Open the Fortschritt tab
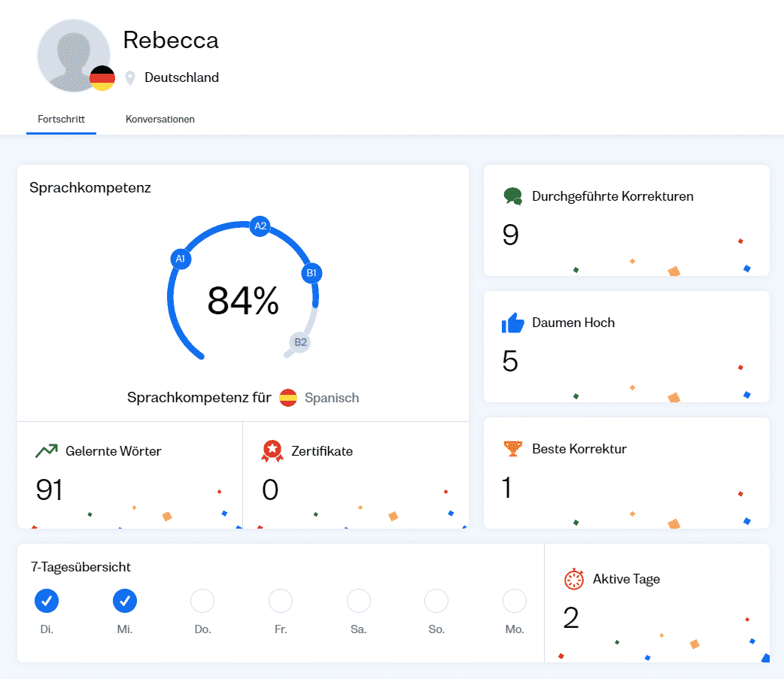This screenshot has width=784, height=679. tap(61, 119)
